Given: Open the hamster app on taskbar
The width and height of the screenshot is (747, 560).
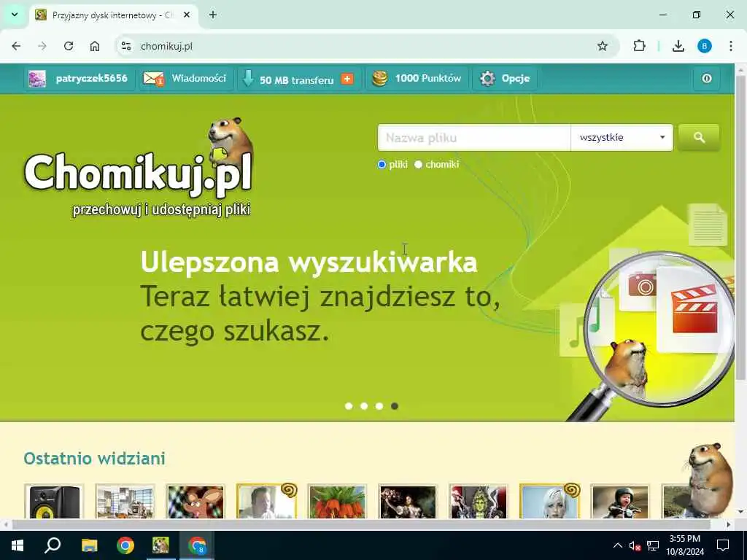Looking at the screenshot, I should pyautogui.click(x=160, y=545).
